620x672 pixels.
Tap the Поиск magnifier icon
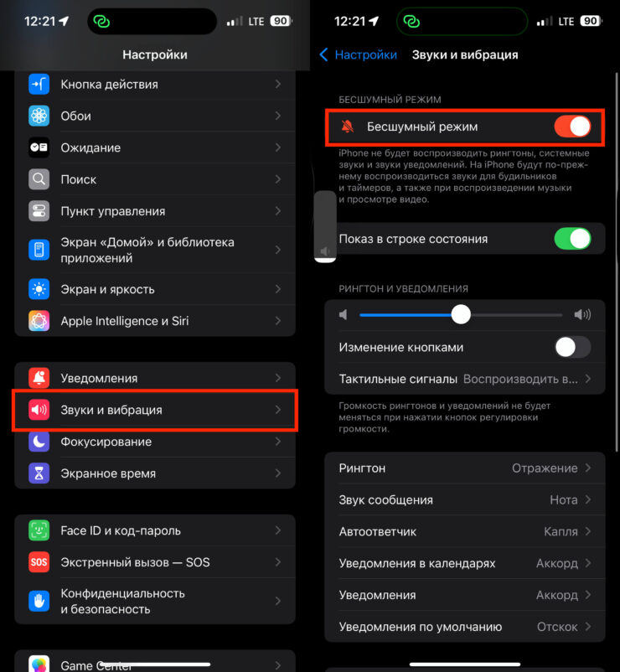[x=39, y=179]
